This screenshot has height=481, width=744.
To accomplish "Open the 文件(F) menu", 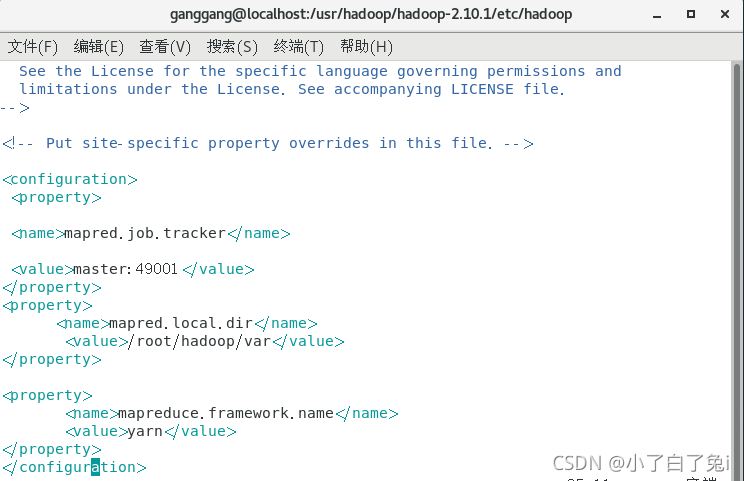I will coord(32,47).
